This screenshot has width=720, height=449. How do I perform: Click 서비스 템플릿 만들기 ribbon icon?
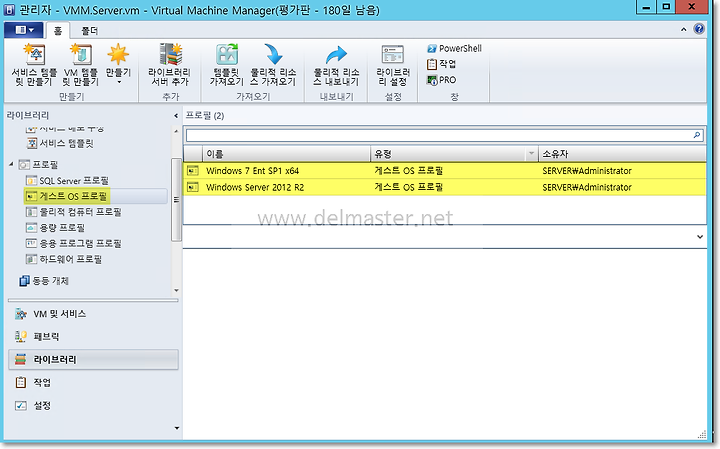tap(34, 65)
